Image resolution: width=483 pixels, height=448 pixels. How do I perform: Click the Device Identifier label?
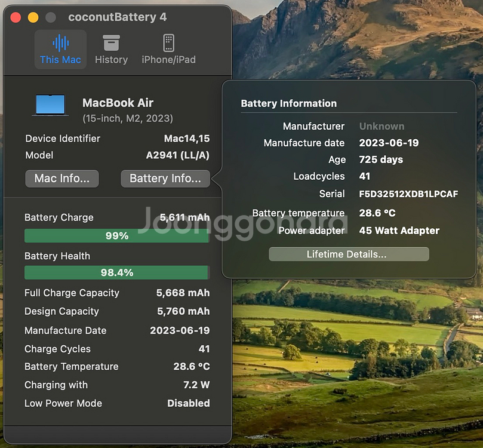[x=63, y=139]
